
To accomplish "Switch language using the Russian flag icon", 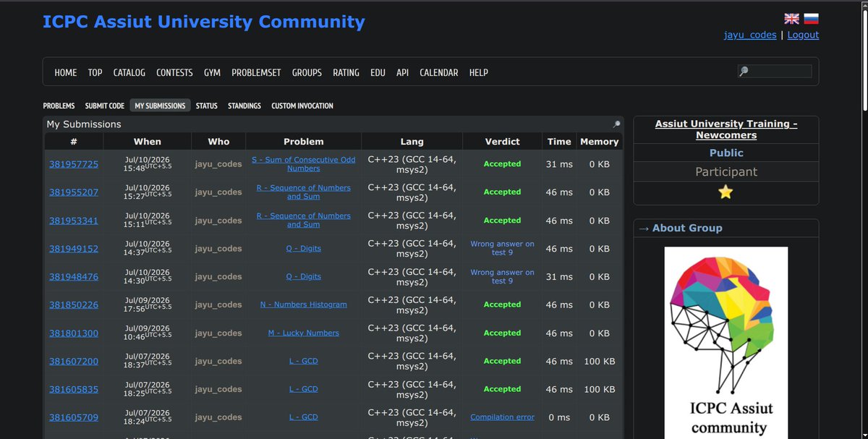I will tap(811, 19).
